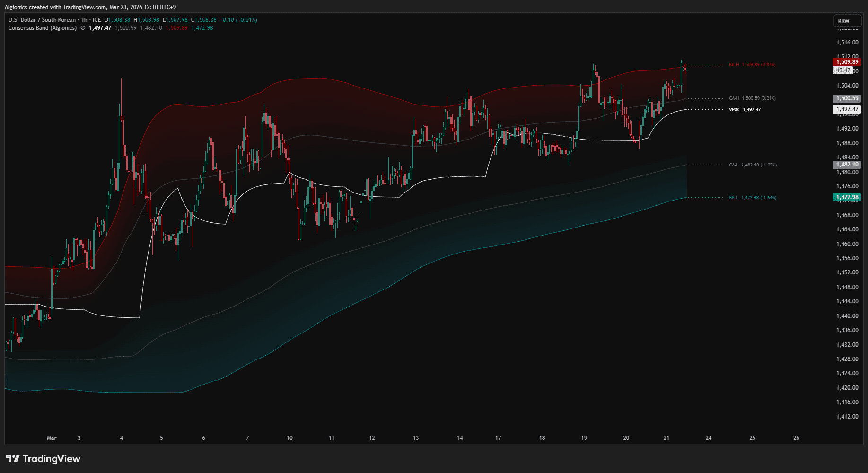Click the high value H1,508.98 in legend
The height and width of the screenshot is (473, 868).
(147, 20)
